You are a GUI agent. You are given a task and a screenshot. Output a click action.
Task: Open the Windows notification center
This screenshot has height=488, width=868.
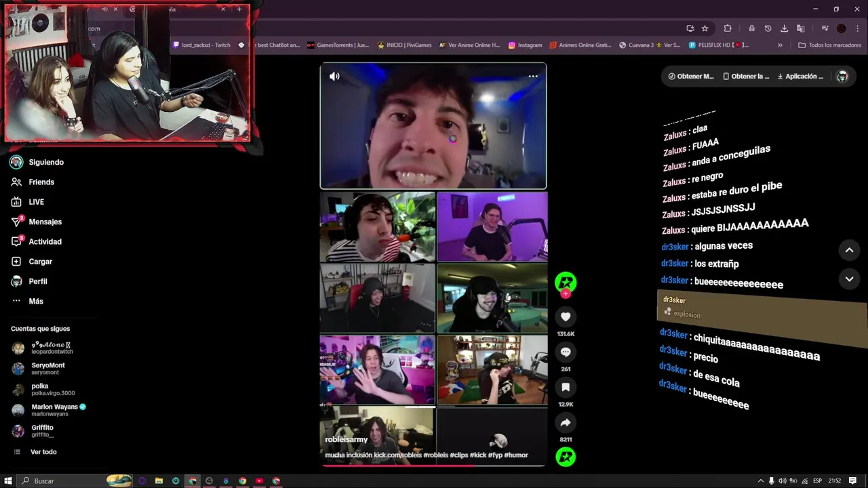(x=852, y=481)
